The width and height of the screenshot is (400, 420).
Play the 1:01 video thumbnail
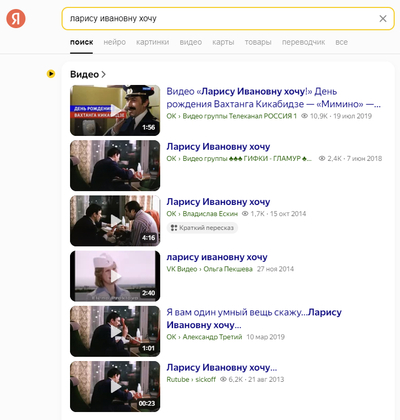click(x=115, y=331)
